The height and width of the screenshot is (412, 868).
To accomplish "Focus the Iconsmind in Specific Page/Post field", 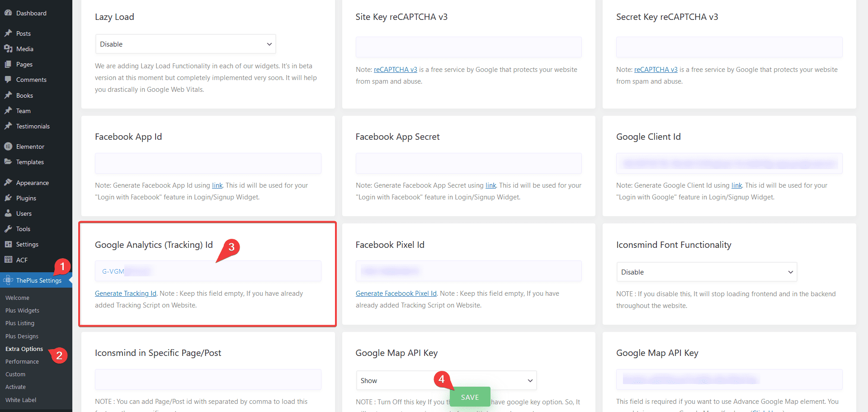I will tap(208, 379).
